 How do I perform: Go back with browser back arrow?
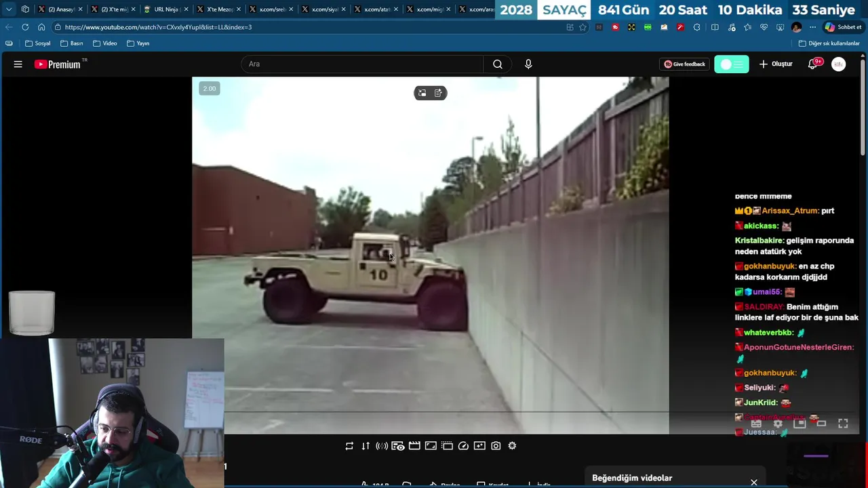pyautogui.click(x=8, y=27)
